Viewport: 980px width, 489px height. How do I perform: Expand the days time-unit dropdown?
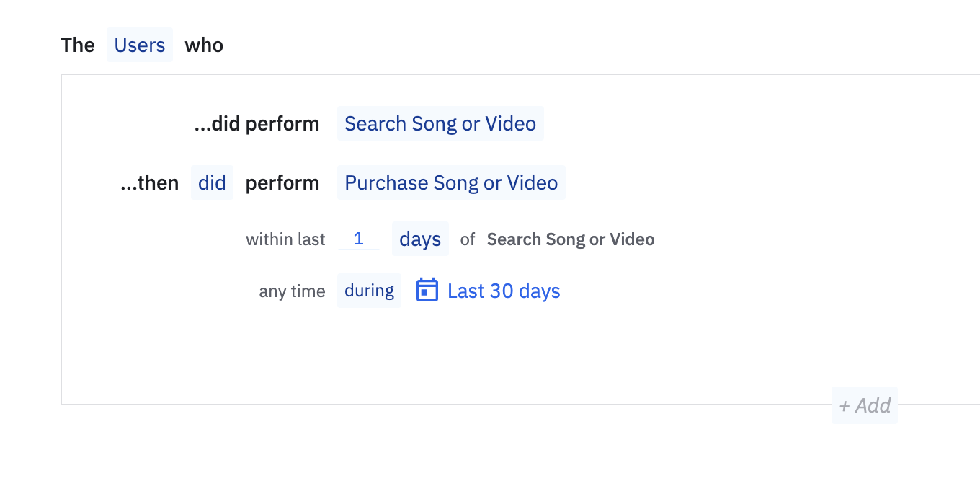click(420, 239)
